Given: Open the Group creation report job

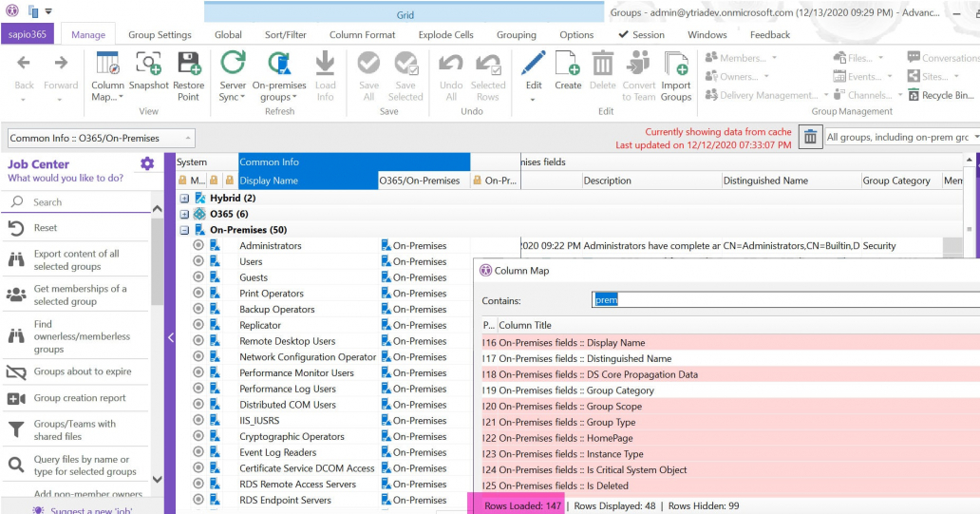Looking at the screenshot, I should click(x=75, y=398).
